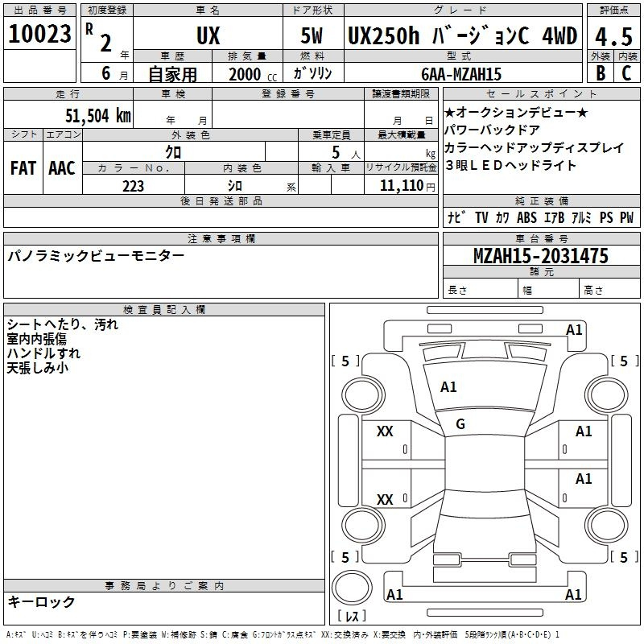This screenshot has height=644, width=644.
Task: Select the exterior color クロ
Action: 173,152
